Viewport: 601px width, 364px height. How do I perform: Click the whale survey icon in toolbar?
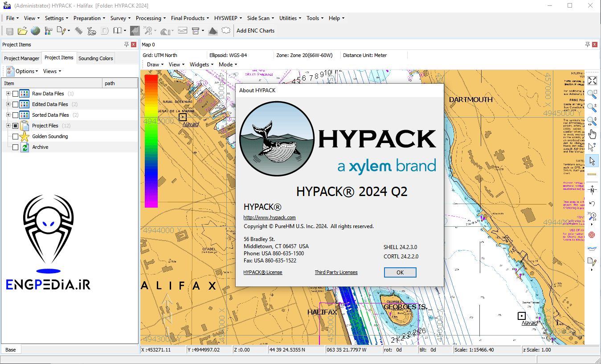click(x=92, y=31)
